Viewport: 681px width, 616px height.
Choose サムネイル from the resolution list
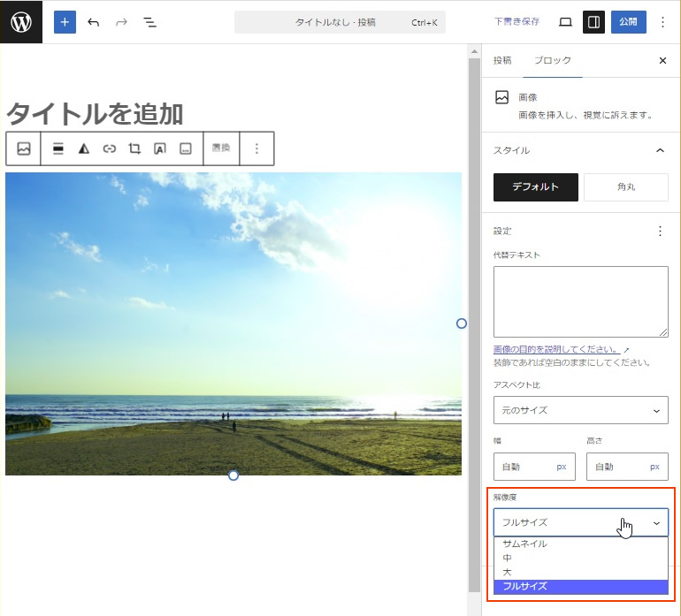(x=525, y=544)
